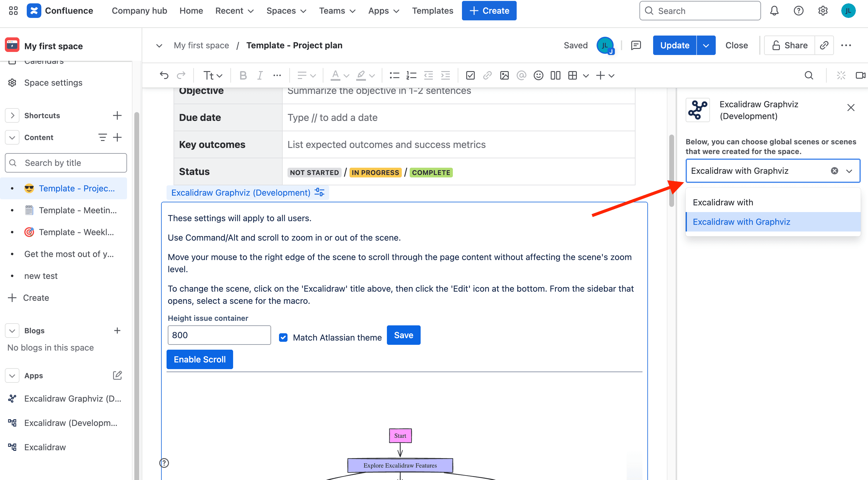Open page comments icon
868x480 pixels.
(x=635, y=45)
